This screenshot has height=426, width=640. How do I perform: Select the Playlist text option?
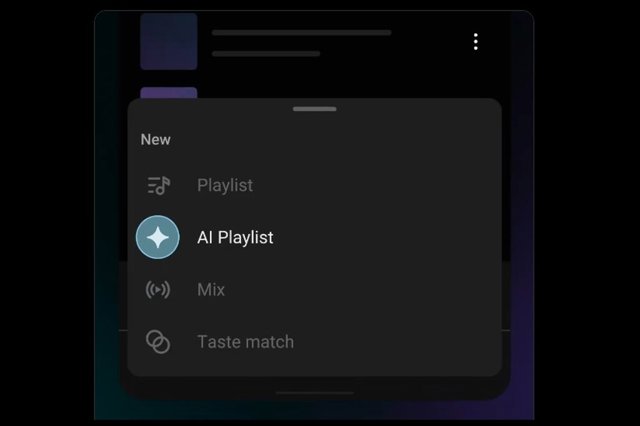pyautogui.click(x=225, y=185)
